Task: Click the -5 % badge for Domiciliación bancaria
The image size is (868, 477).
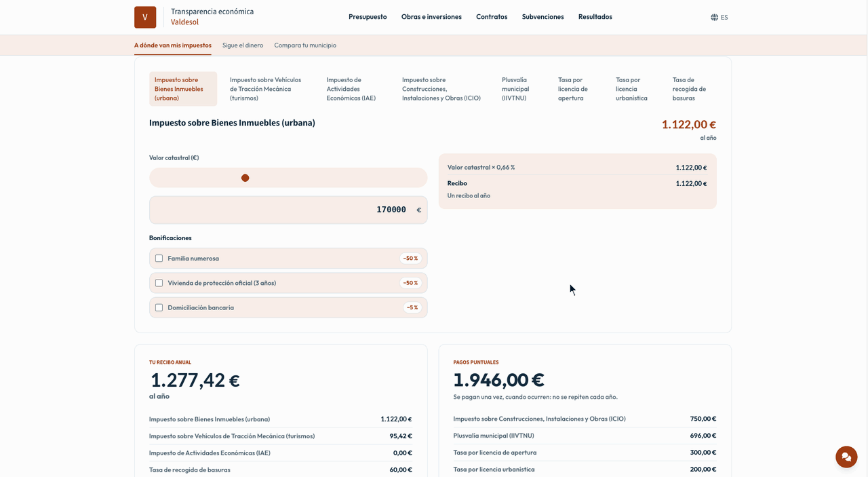Action: (x=412, y=307)
